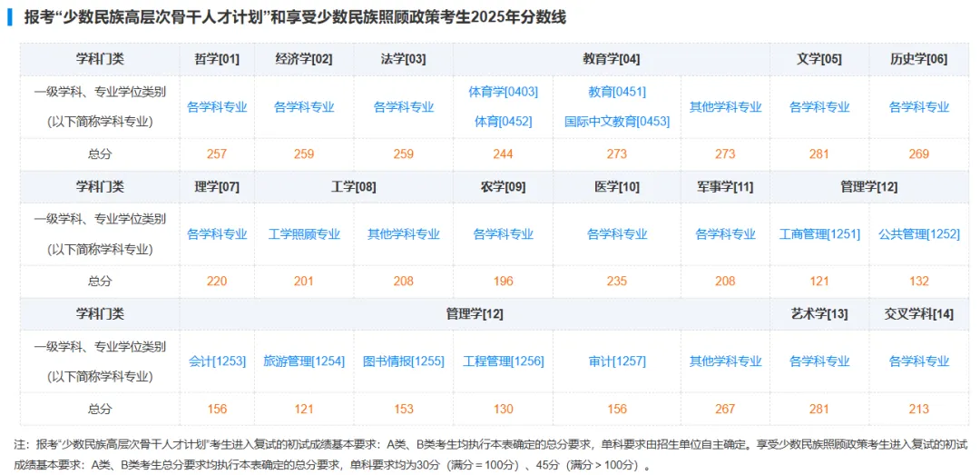Click the 体育学[0403] link
Viewport: 980px width, 475px height.
tap(503, 92)
